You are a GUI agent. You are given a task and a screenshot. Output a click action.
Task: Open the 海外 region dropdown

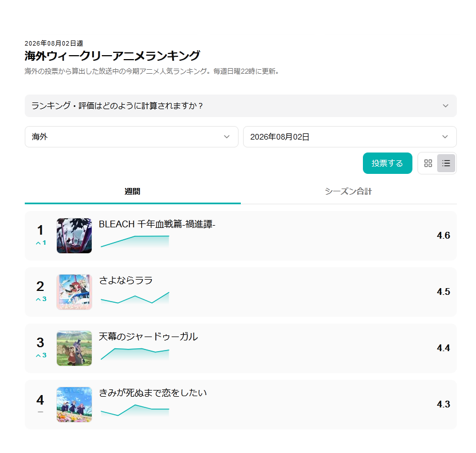(x=132, y=137)
